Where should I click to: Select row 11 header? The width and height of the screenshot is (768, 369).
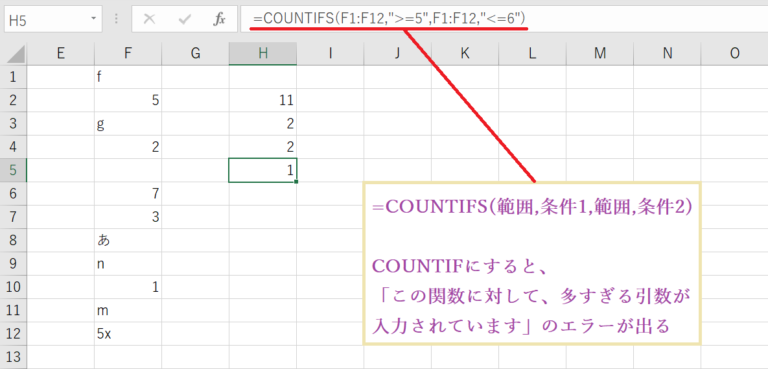coord(13,311)
